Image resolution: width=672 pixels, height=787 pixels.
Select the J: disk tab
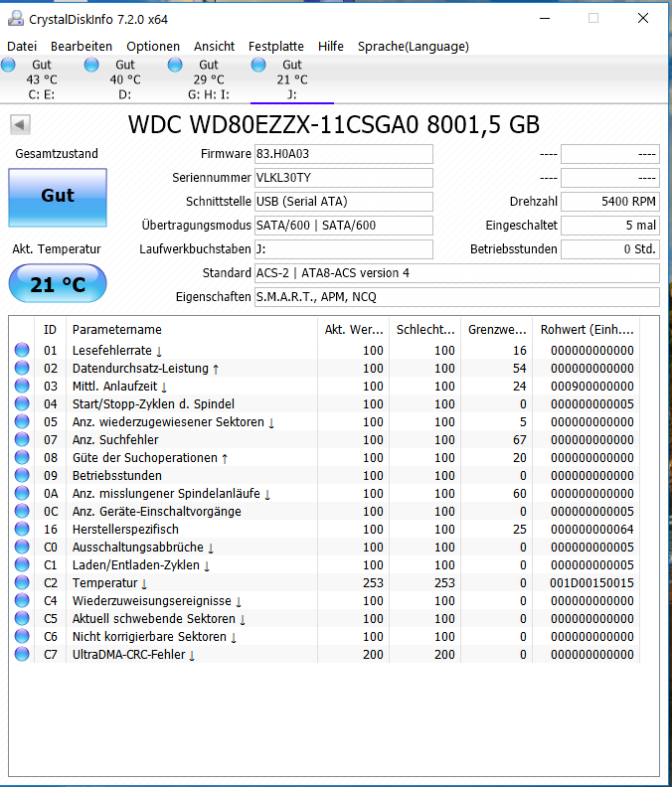[x=292, y=79]
